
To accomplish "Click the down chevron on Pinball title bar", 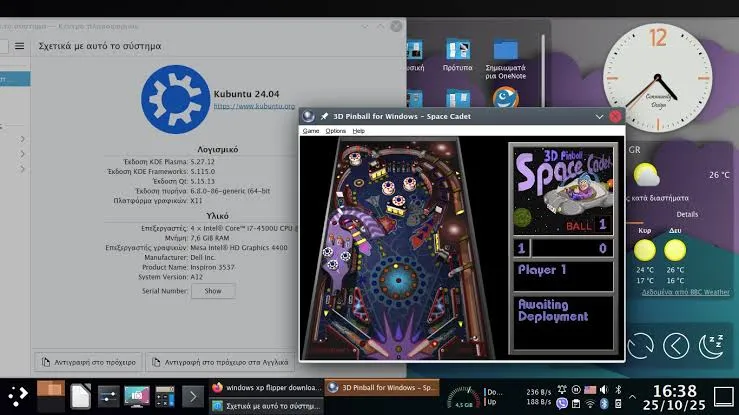I will click(599, 116).
